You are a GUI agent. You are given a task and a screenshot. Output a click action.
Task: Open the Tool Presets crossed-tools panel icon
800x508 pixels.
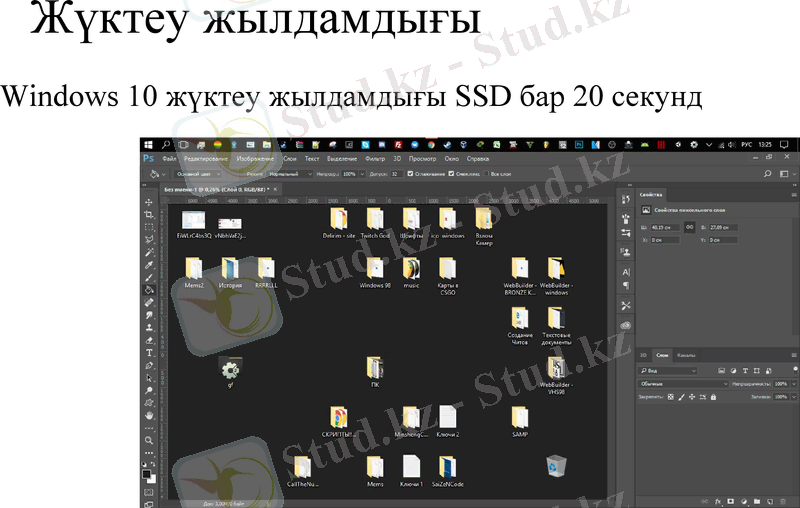coord(626,306)
